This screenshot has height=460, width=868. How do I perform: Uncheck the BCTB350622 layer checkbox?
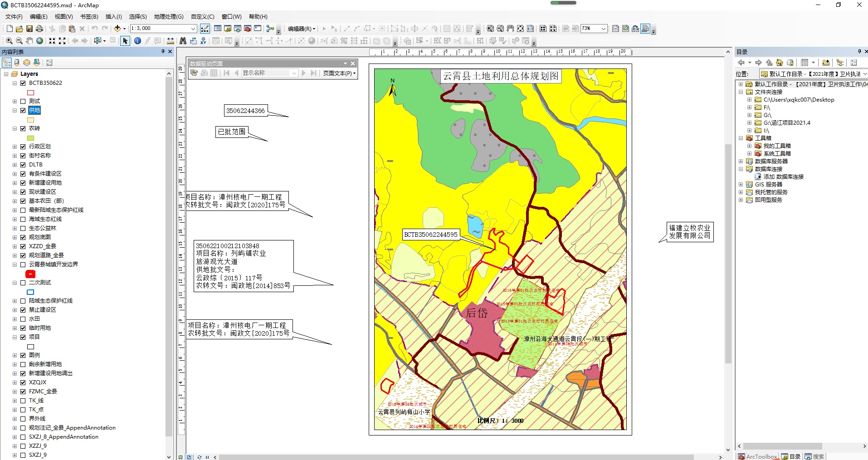23,83
